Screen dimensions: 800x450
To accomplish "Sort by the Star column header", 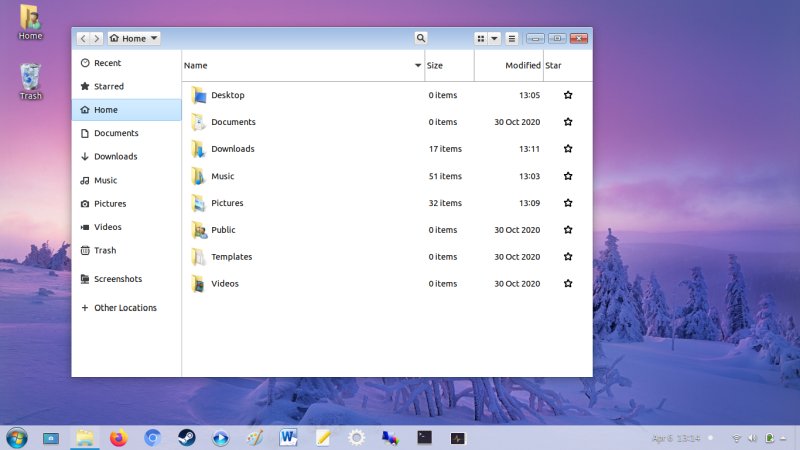I will [x=568, y=65].
